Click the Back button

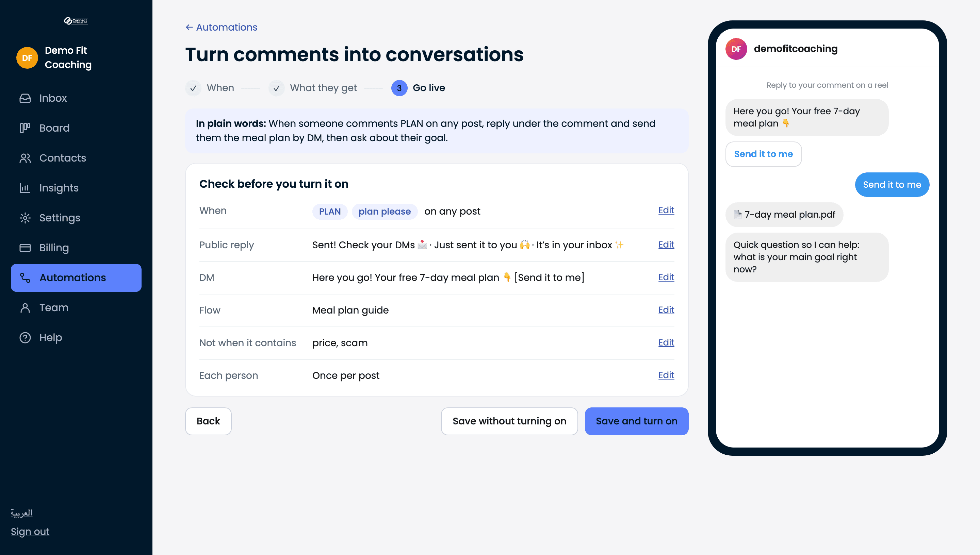click(x=208, y=421)
